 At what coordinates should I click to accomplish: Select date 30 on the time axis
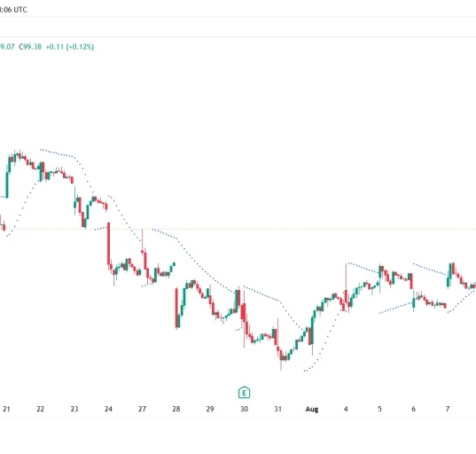(244, 409)
